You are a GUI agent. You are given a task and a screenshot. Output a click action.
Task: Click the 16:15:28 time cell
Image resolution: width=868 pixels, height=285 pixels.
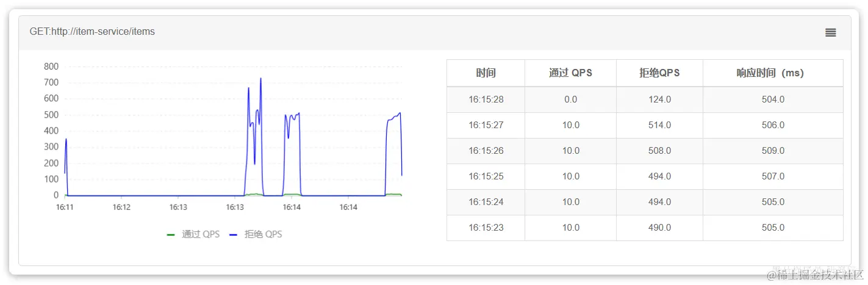[486, 99]
